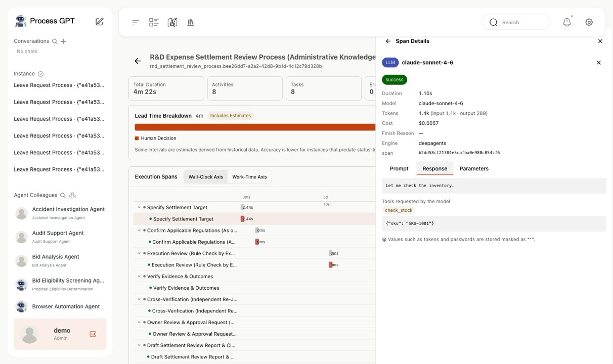Collapse the Execution Review group
Screen dimensions: 613x364
(139, 253)
